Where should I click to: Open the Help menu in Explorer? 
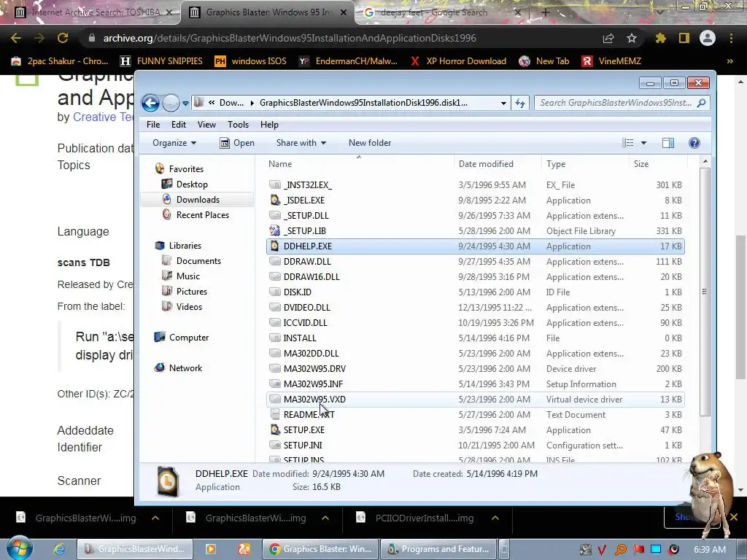pos(269,124)
